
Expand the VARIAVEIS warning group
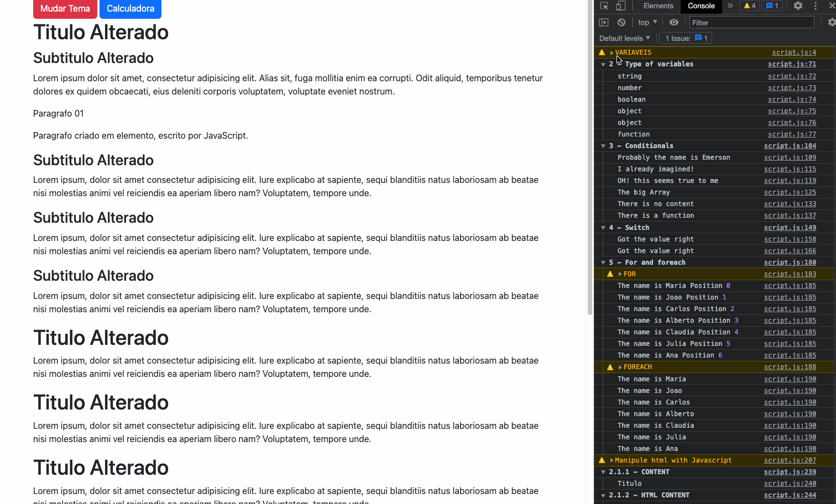[x=612, y=53]
